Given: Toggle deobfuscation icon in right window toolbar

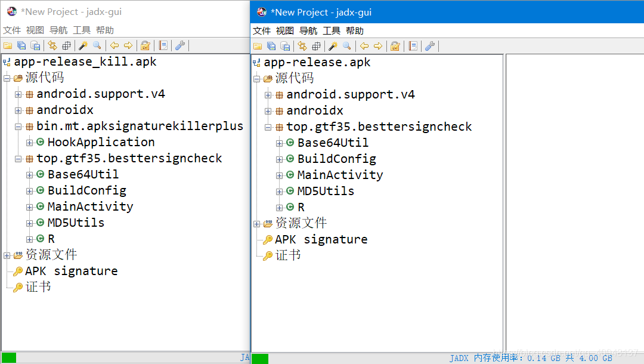Looking at the screenshot, I should point(395,46).
